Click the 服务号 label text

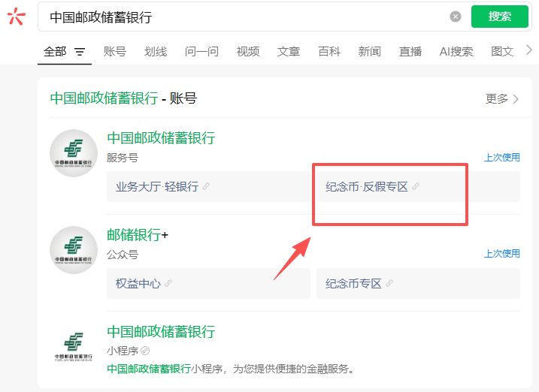point(123,158)
